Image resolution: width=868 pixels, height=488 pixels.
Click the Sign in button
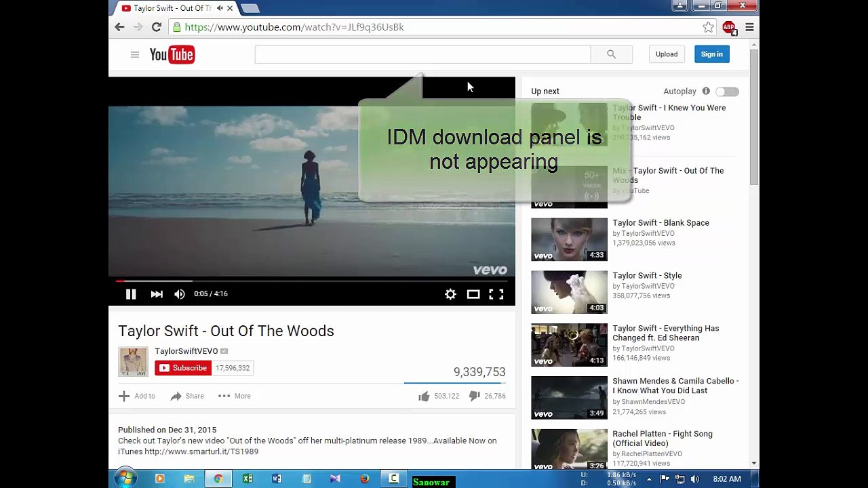712,54
